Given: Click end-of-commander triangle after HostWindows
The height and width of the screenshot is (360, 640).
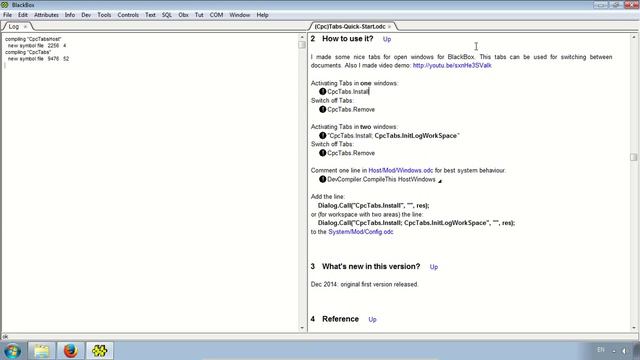Looking at the screenshot, I should point(440,181).
